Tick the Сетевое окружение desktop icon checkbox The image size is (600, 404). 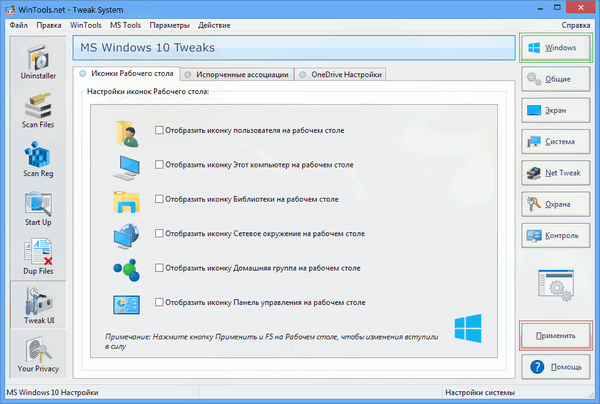160,233
